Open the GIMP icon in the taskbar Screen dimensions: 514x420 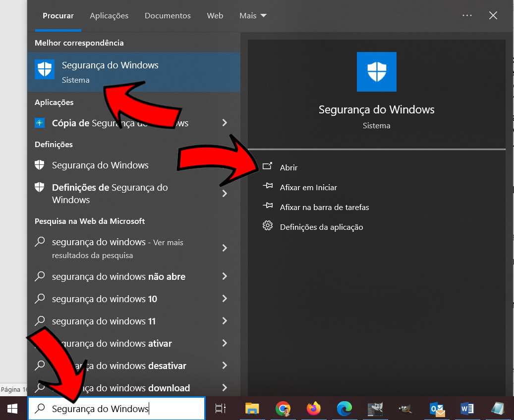405,409
